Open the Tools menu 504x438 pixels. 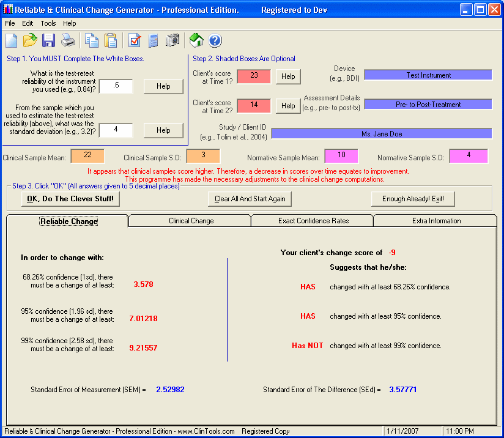pos(48,23)
